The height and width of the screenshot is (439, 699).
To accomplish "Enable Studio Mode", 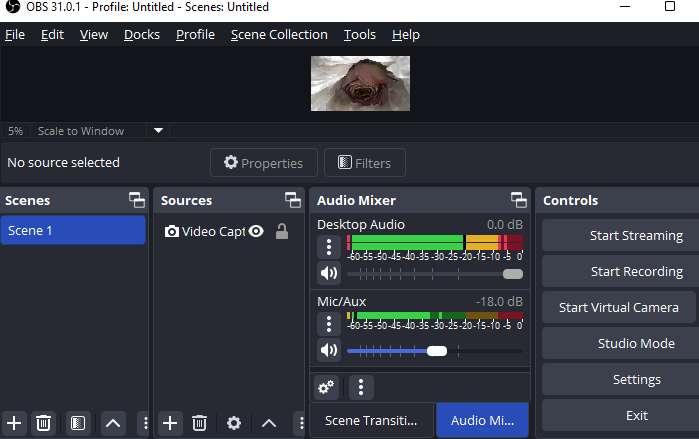I will pyautogui.click(x=621, y=343).
